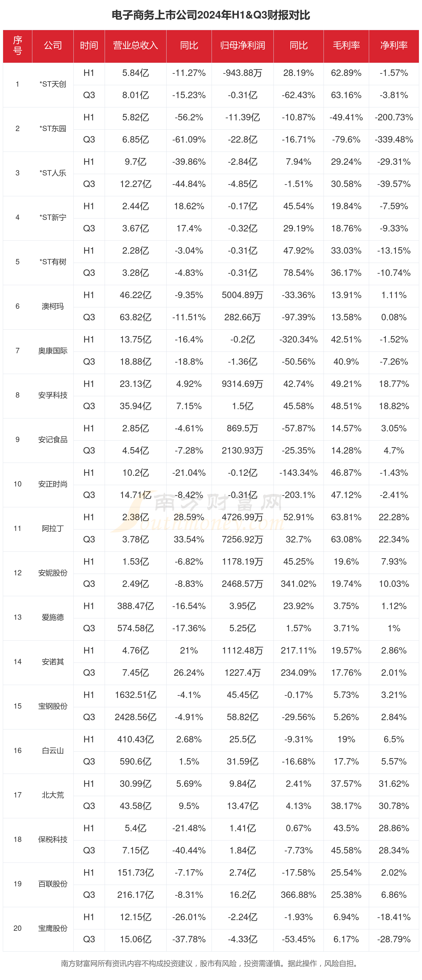Screen dimensions: 422x980
Task: Click the 时间 column header
Action: point(89,46)
